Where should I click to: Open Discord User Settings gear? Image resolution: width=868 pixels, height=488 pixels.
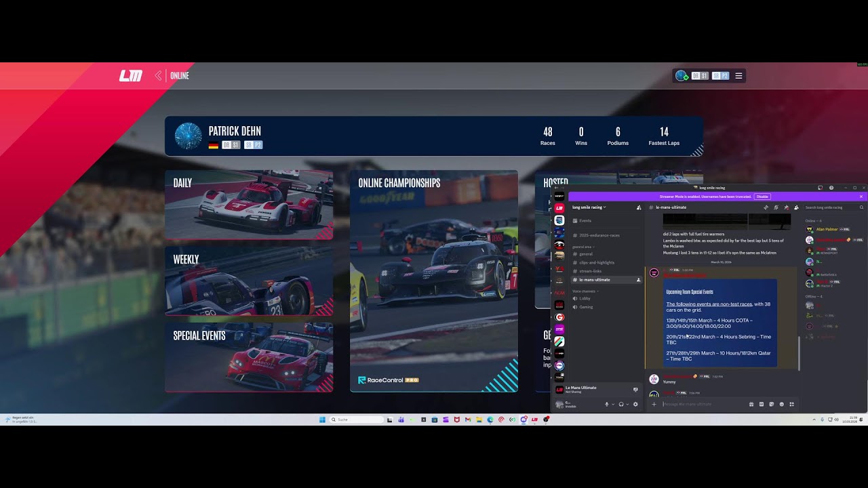635,404
